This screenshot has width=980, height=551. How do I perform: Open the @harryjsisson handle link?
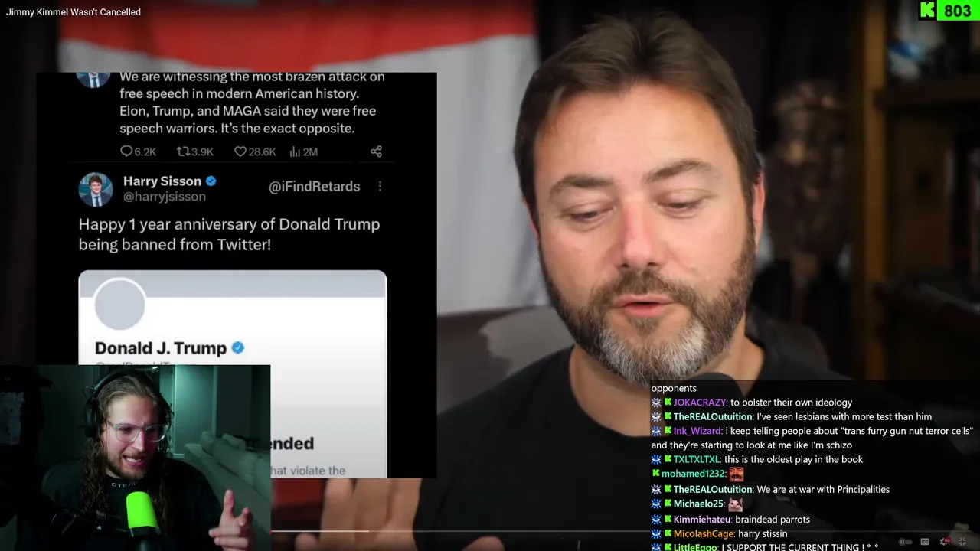pyautogui.click(x=165, y=197)
